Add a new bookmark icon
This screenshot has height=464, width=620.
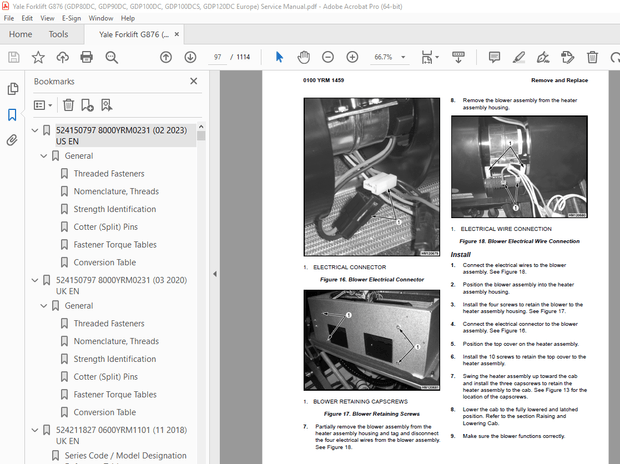coord(87,105)
